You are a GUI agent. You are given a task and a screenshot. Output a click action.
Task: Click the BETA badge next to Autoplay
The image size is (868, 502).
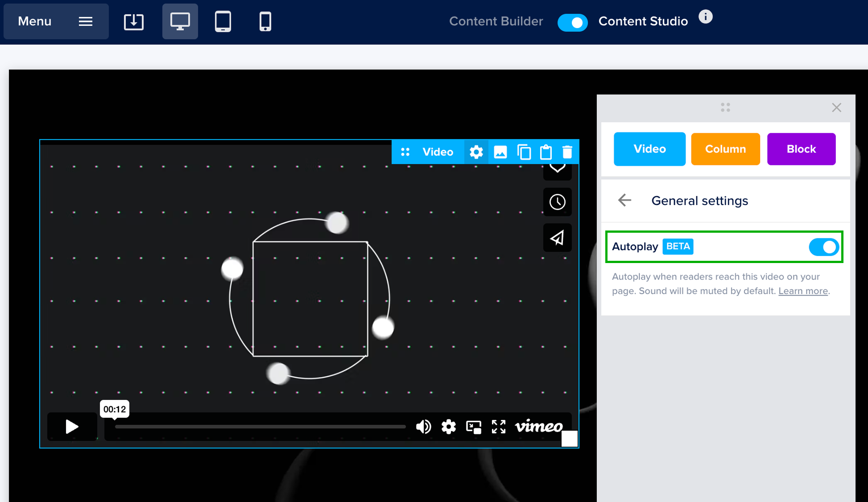tap(678, 247)
